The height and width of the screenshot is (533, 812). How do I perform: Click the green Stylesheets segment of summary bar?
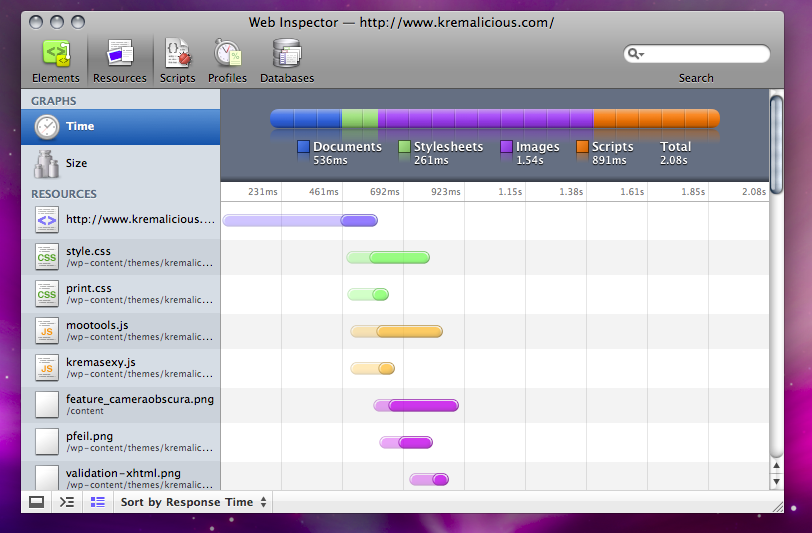click(x=360, y=119)
